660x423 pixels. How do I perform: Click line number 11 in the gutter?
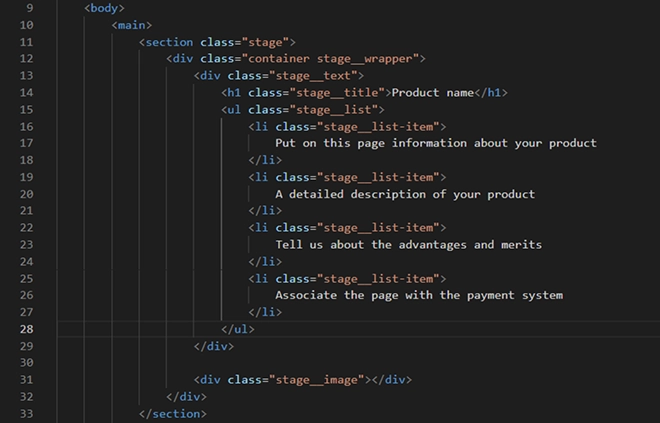click(x=27, y=42)
